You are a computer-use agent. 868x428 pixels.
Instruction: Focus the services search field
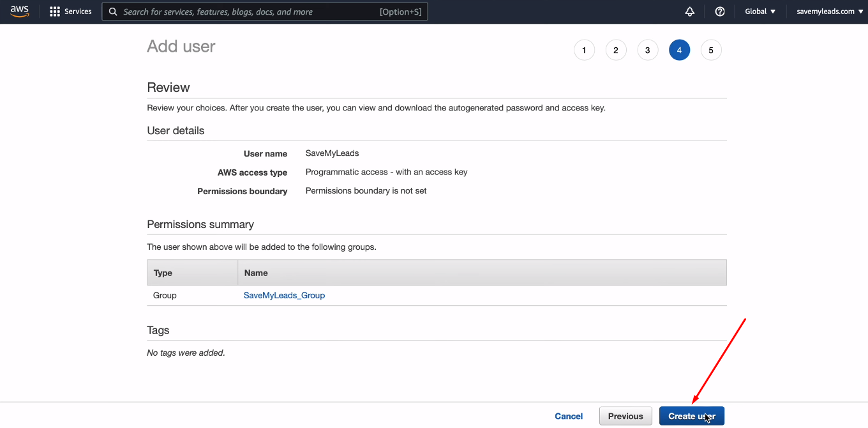[265, 11]
